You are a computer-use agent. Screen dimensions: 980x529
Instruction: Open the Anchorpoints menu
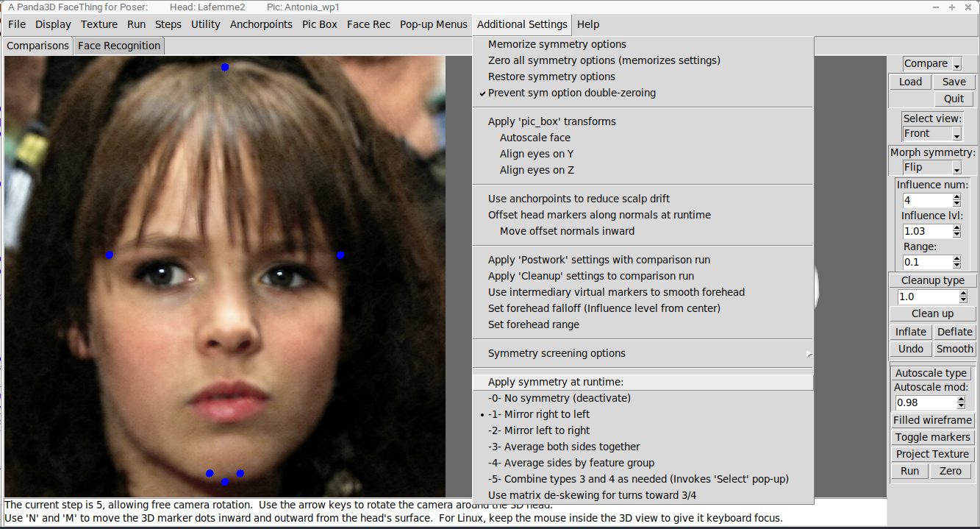(x=261, y=24)
